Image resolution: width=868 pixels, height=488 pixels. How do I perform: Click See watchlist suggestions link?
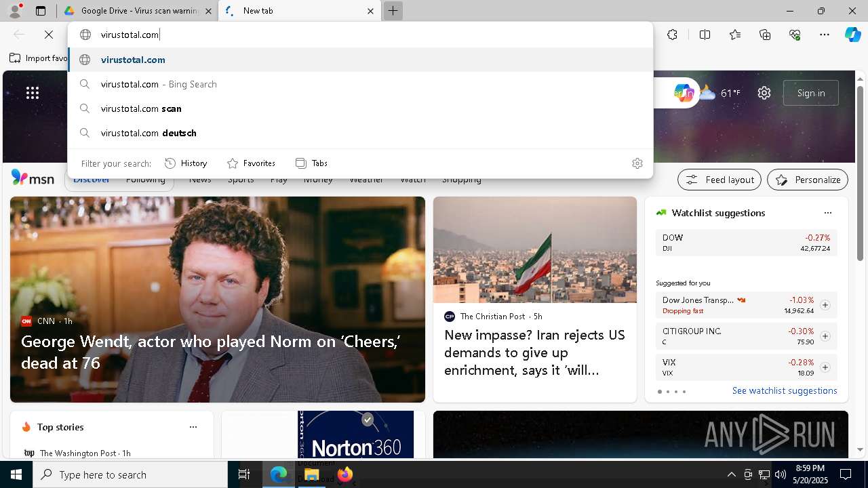pyautogui.click(x=785, y=390)
